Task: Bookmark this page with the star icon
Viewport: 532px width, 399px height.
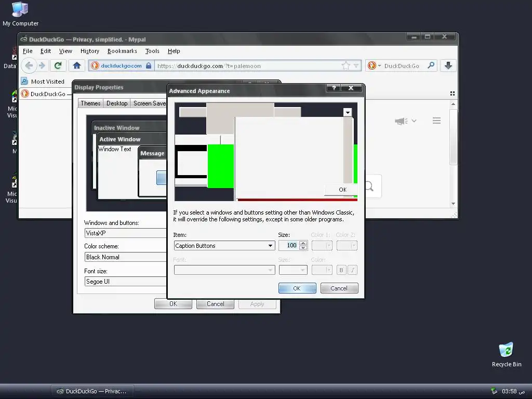Action: tap(345, 66)
